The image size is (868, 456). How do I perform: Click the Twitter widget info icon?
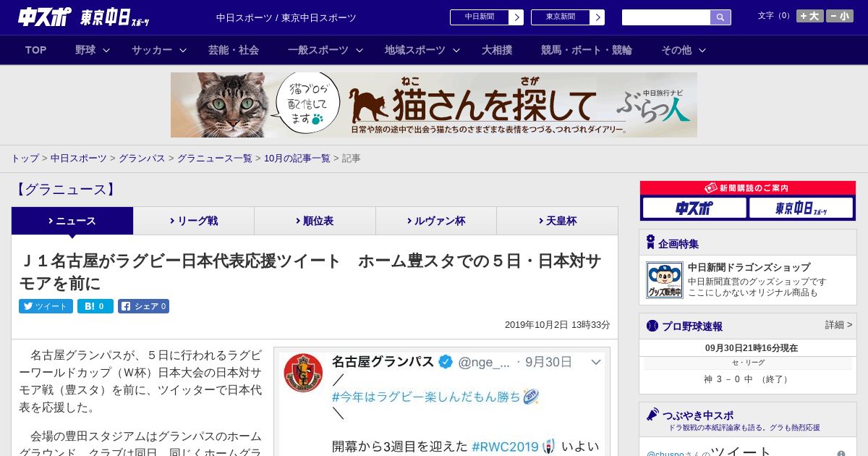[841, 453]
